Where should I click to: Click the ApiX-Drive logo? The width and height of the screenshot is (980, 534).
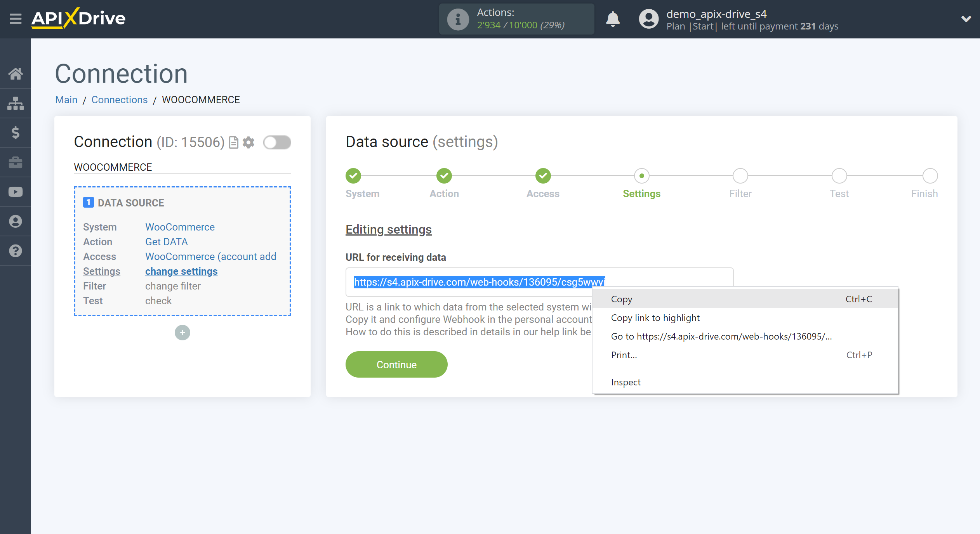[x=78, y=18]
